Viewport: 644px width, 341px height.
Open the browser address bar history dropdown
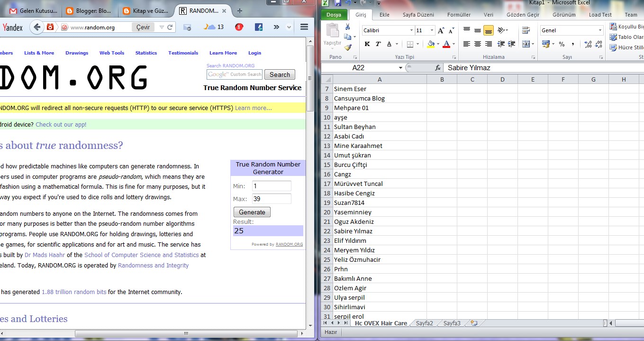coord(162,28)
